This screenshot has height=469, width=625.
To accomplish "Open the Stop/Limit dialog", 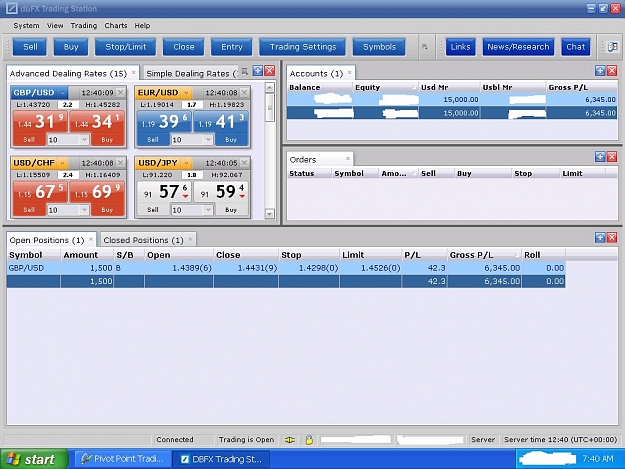I will [x=126, y=47].
